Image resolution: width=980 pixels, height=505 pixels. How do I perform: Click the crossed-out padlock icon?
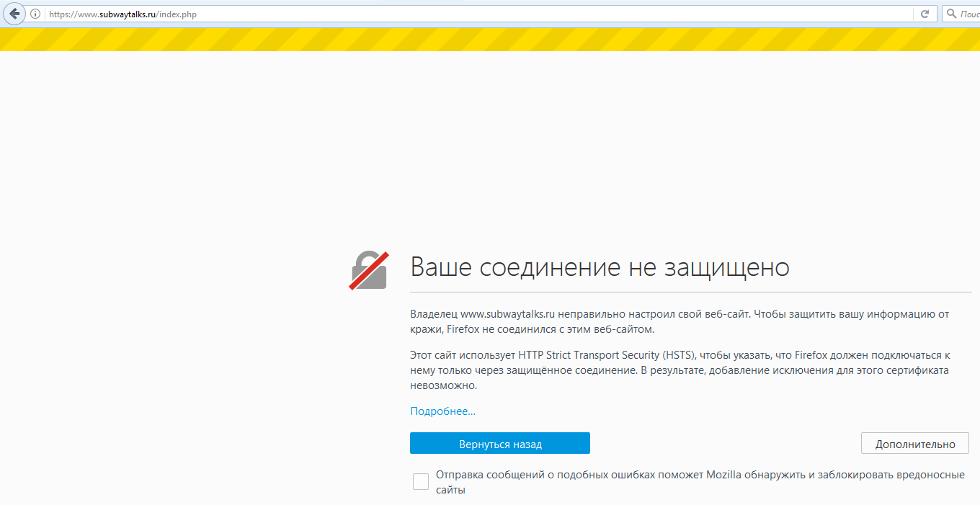[x=369, y=271]
